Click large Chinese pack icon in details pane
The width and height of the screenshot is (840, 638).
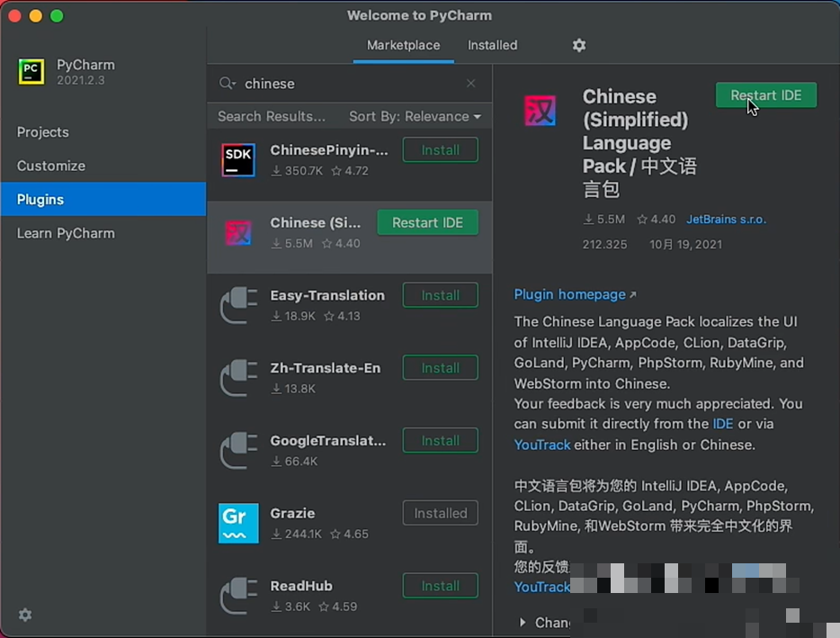coord(540,111)
